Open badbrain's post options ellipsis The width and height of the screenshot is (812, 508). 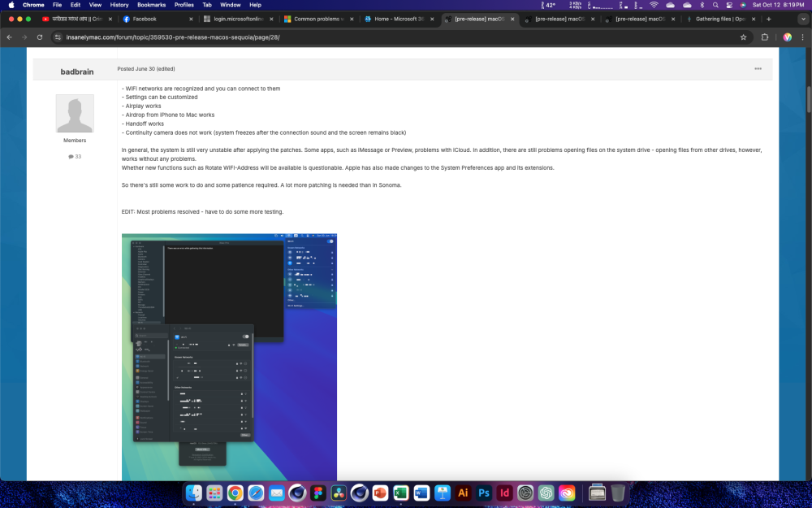click(758, 69)
